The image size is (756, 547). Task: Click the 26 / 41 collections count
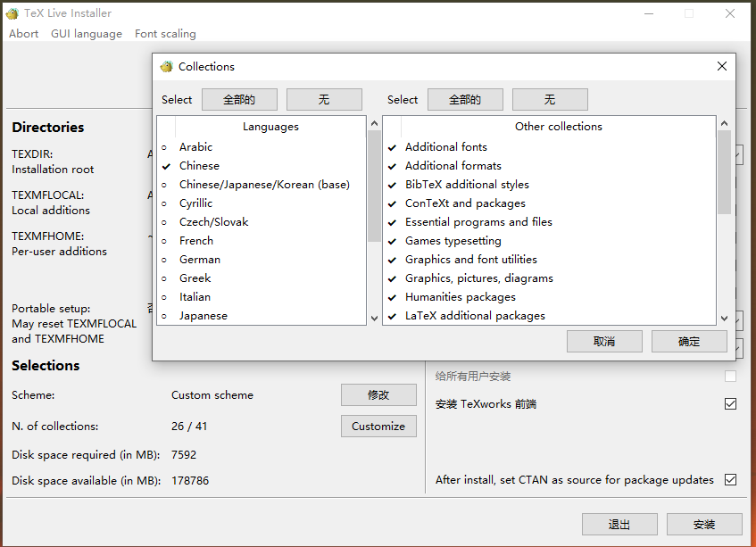(x=189, y=427)
